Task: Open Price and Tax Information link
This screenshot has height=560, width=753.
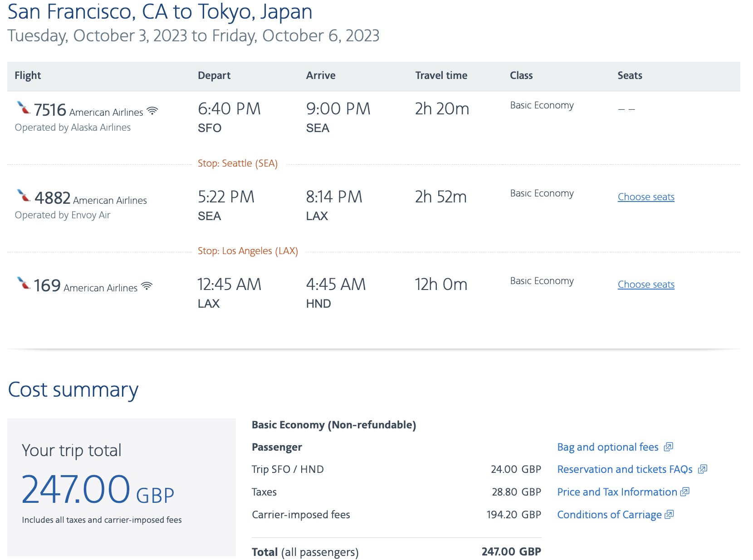Action: (617, 492)
